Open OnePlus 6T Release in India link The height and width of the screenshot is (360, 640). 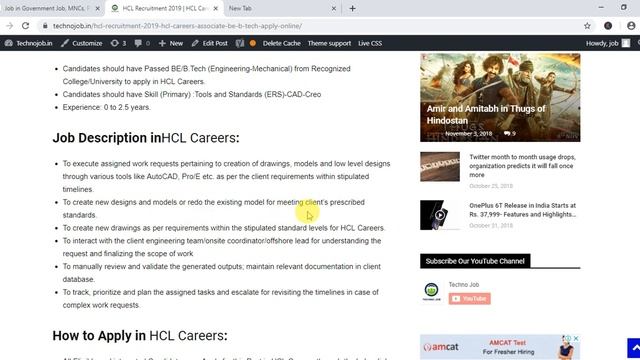pyautogui.click(x=522, y=210)
